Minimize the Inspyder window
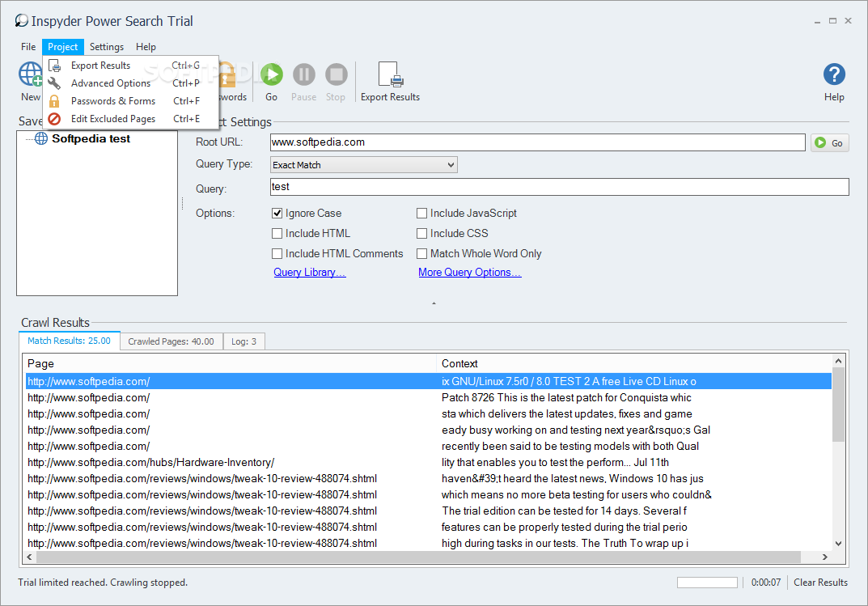This screenshot has height=606, width=868. point(817,21)
